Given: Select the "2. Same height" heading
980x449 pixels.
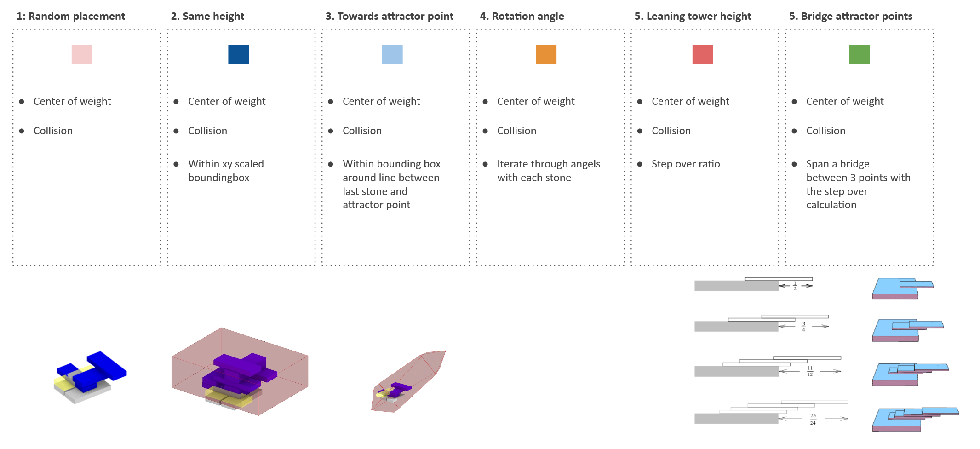Looking at the screenshot, I should pyautogui.click(x=207, y=17).
